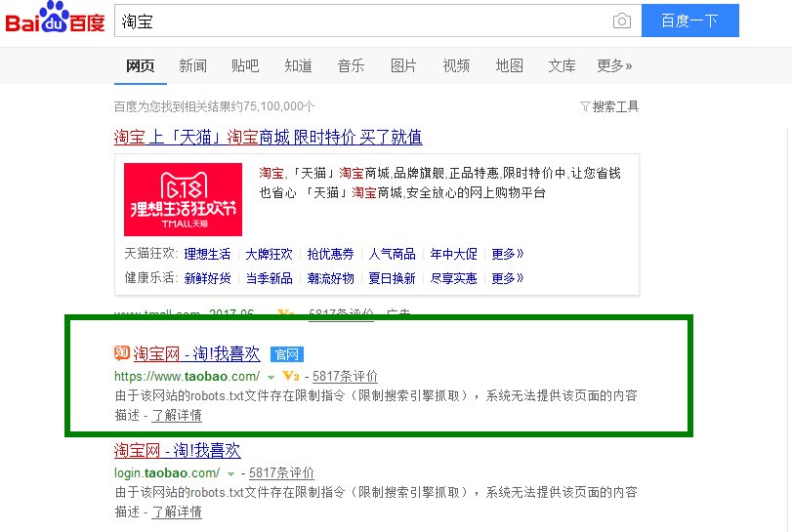This screenshot has width=792, height=532.
Task: Click the V3 credibility badge under taobao.com
Action: point(291,376)
